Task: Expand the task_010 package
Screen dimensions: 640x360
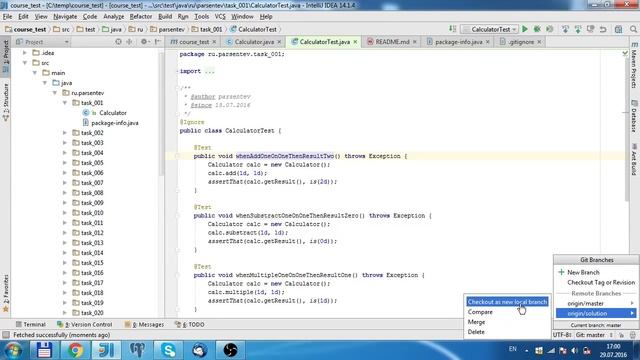Action: (x=65, y=213)
